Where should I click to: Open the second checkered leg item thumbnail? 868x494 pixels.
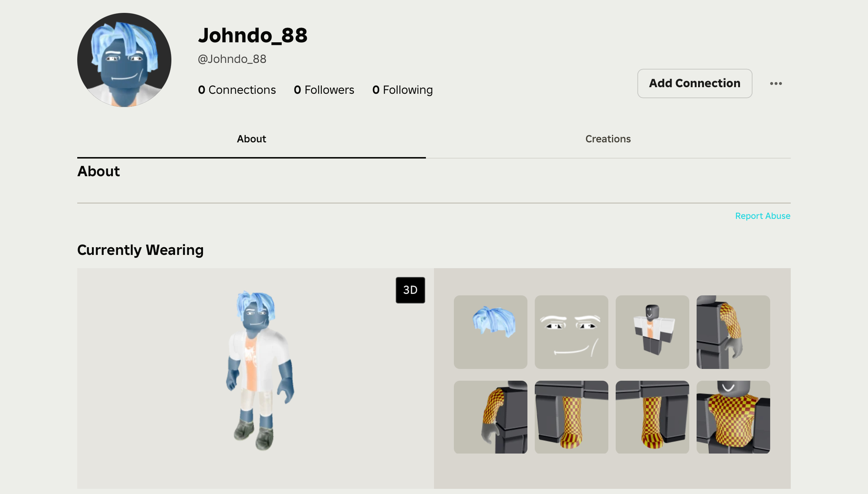tap(652, 417)
